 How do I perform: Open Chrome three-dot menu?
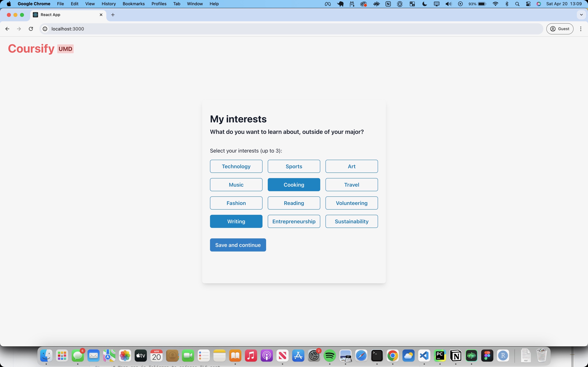tap(581, 29)
